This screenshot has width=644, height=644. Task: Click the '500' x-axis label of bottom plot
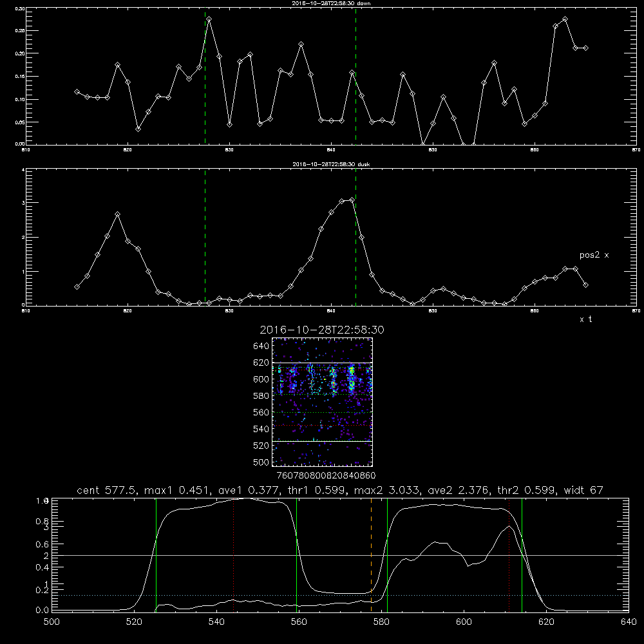pos(52,622)
